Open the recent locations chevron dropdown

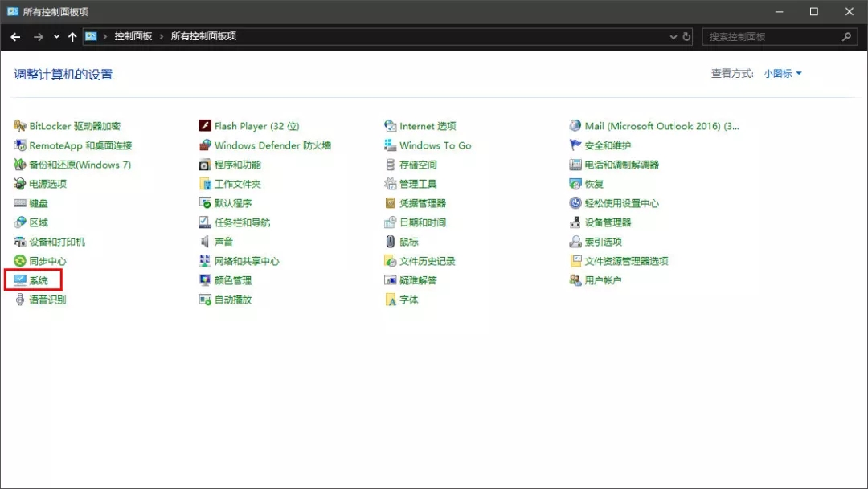(x=55, y=36)
